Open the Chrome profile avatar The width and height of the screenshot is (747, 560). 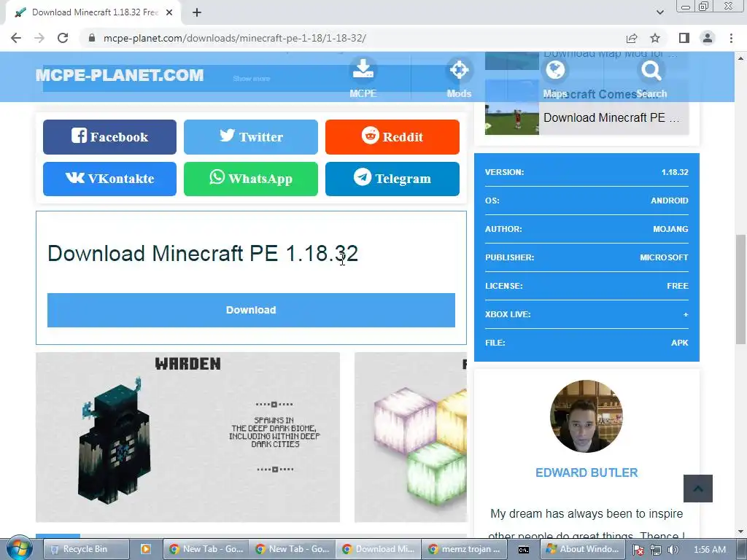[x=708, y=38]
